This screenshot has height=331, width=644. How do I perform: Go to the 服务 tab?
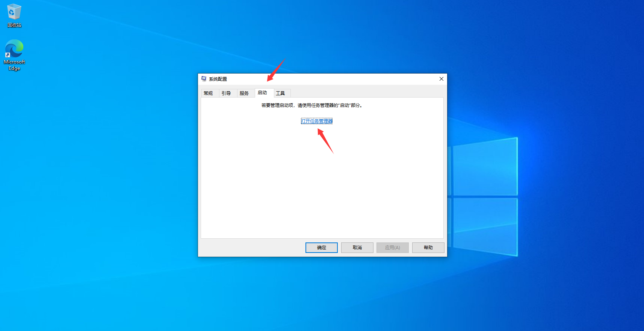(244, 93)
